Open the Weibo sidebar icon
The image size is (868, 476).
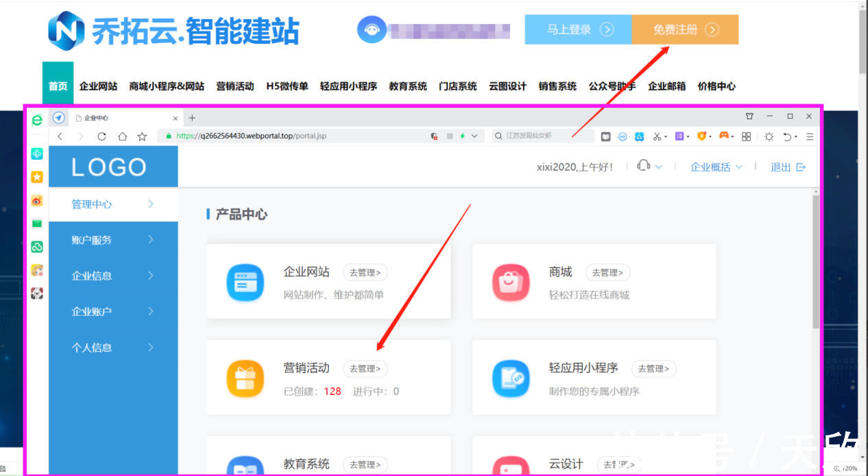[x=37, y=200]
